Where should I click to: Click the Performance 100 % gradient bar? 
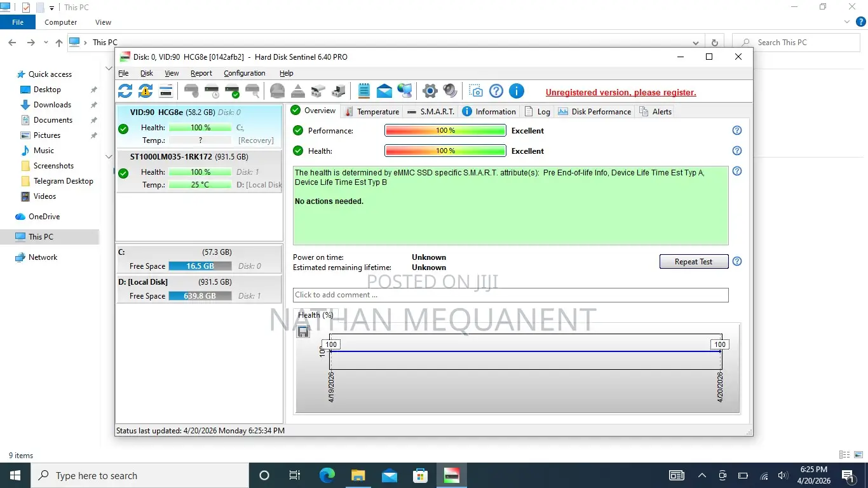click(445, 130)
